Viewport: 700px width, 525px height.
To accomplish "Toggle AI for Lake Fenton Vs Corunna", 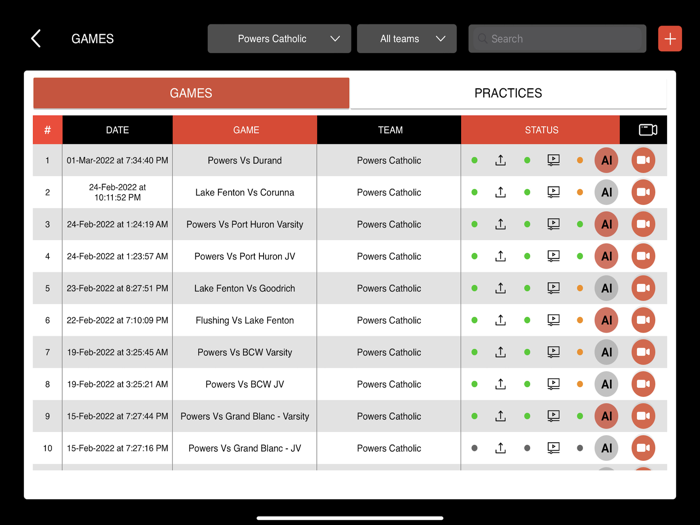I will (x=606, y=192).
